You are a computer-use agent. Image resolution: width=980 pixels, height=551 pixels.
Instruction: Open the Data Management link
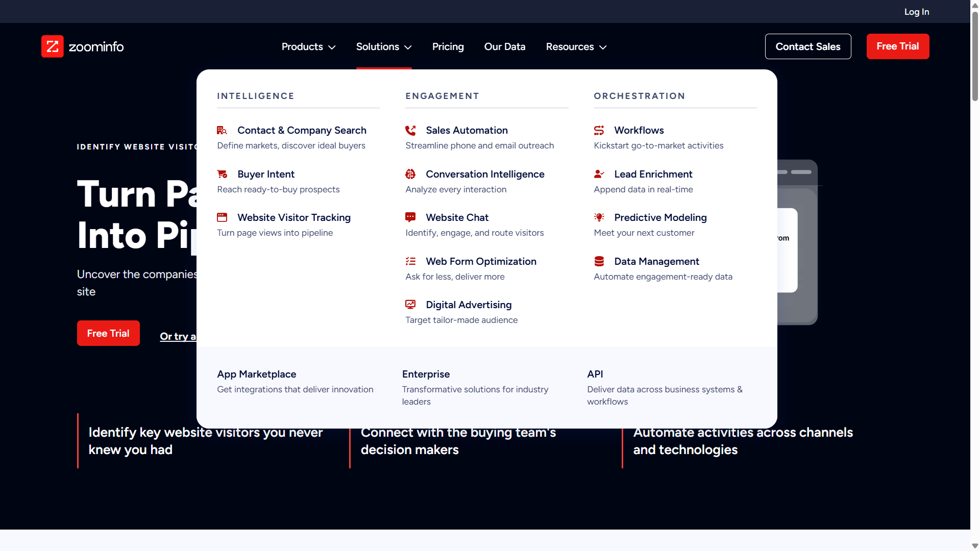pyautogui.click(x=656, y=261)
